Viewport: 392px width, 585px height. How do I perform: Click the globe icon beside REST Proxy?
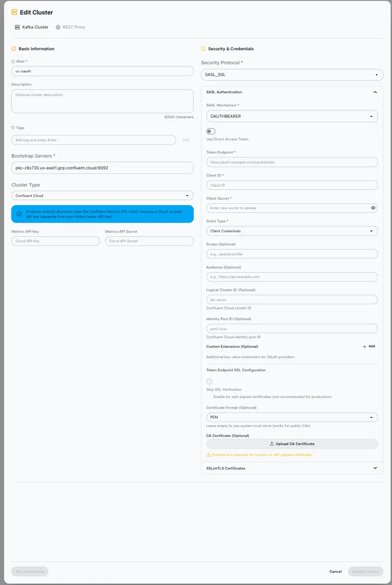pyautogui.click(x=57, y=27)
